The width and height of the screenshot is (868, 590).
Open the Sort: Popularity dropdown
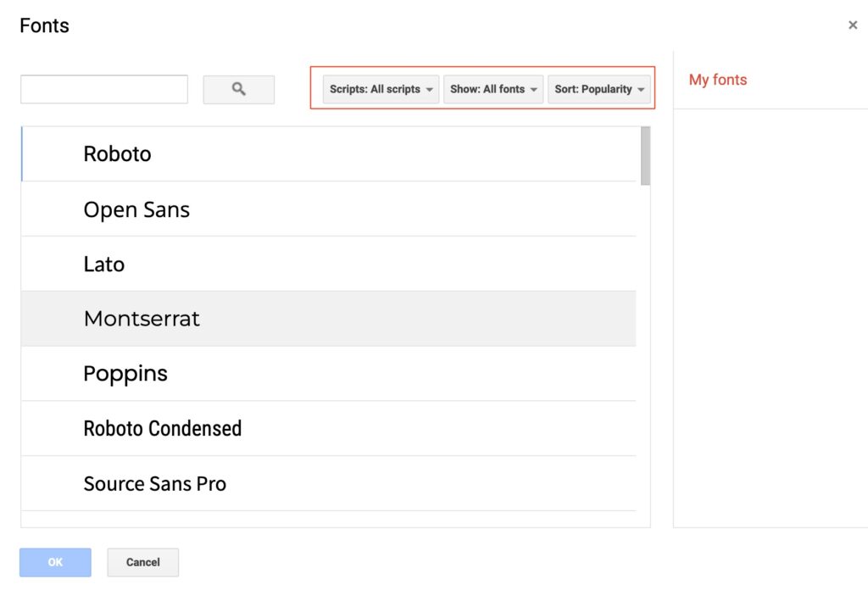pyautogui.click(x=598, y=89)
